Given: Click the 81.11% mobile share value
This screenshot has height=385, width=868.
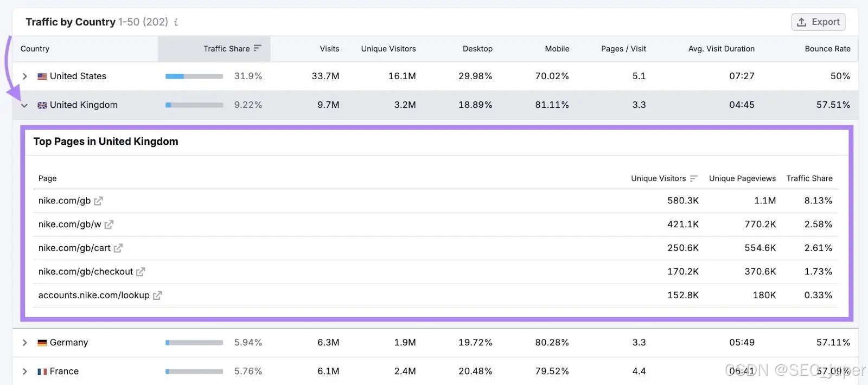Looking at the screenshot, I should (x=552, y=105).
